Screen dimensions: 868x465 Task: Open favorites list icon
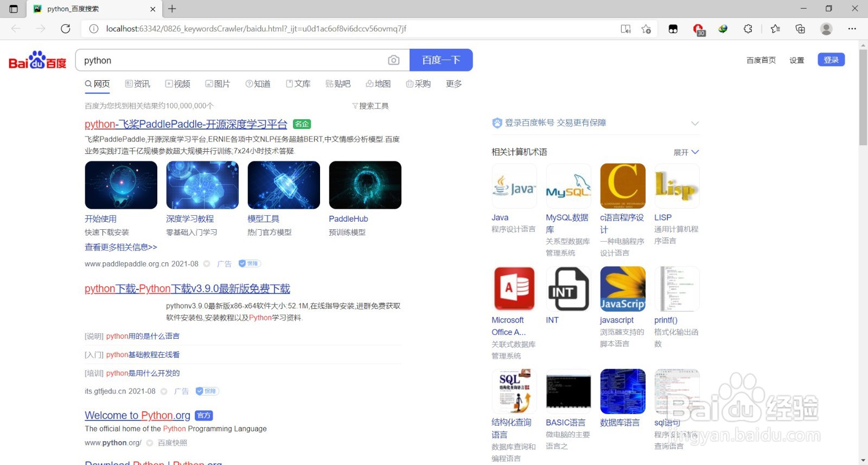click(x=775, y=29)
